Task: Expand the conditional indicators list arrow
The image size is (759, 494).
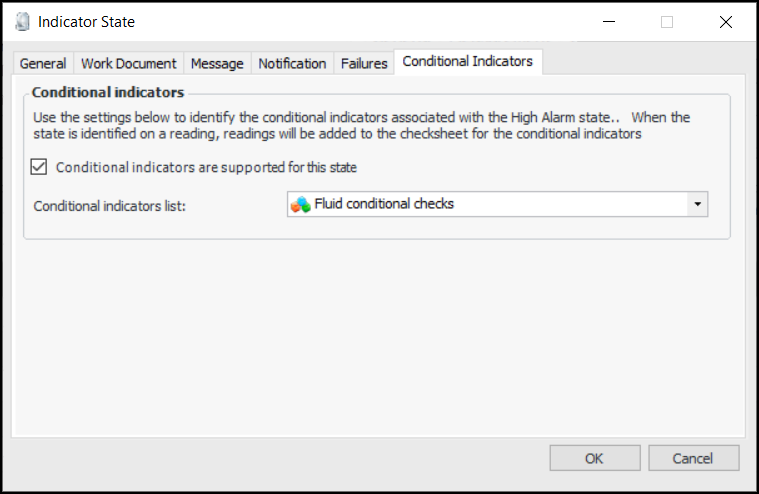Action: pyautogui.click(x=697, y=204)
